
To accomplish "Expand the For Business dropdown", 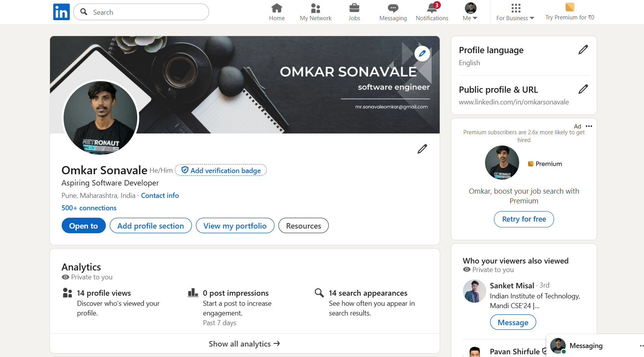I will click(515, 12).
